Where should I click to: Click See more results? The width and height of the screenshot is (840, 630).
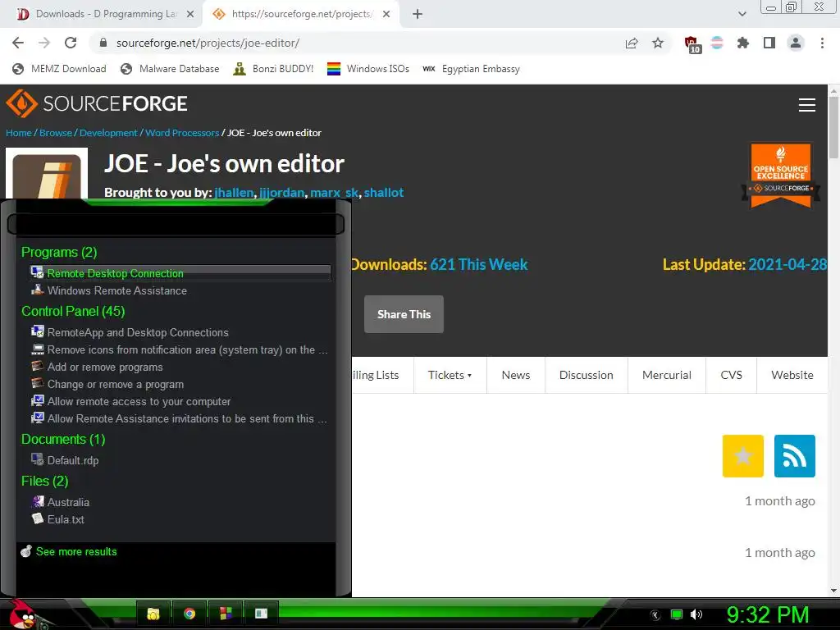coord(69,551)
